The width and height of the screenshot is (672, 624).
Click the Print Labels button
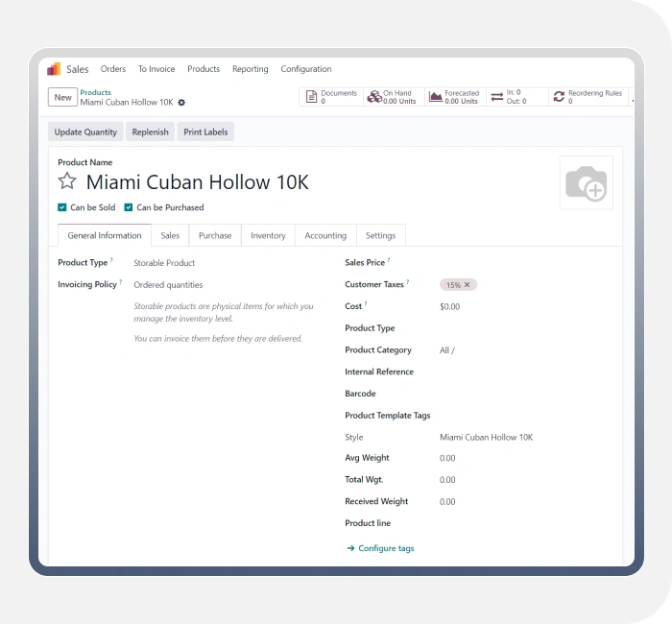click(x=205, y=132)
